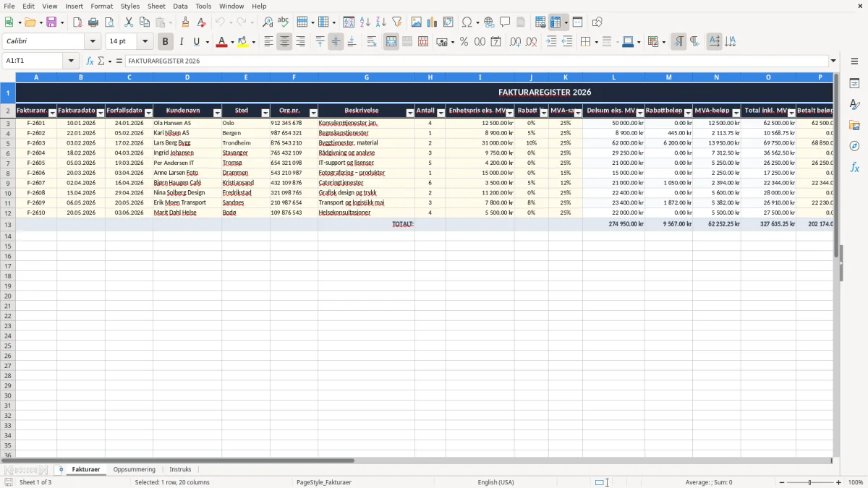Apply the red font color

(221, 42)
